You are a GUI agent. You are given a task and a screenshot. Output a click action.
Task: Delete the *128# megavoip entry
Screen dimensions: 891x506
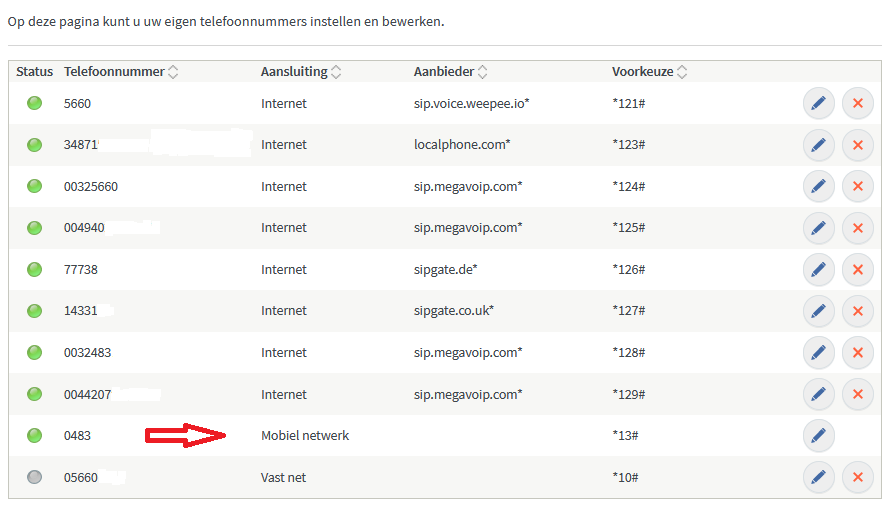pos(857,353)
